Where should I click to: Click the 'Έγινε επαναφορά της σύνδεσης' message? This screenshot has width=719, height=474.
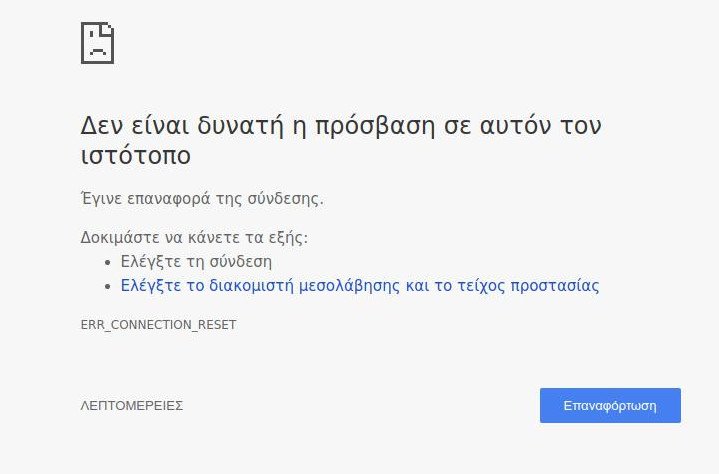pos(202,198)
